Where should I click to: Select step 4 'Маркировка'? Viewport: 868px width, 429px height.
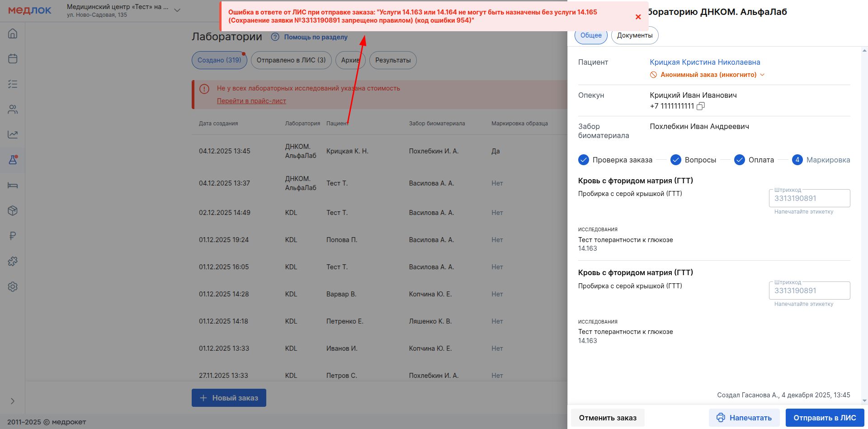point(821,160)
